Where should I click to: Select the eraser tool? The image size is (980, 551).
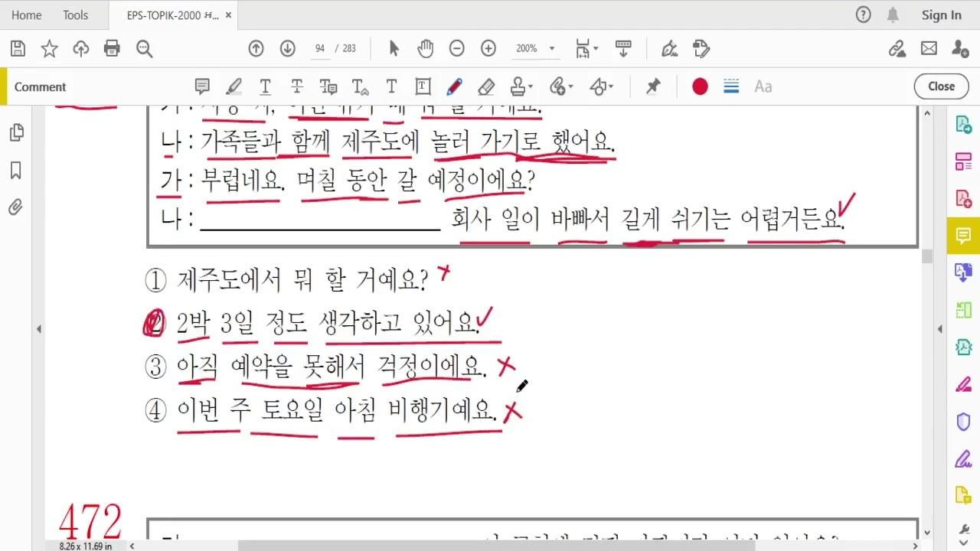click(x=485, y=86)
